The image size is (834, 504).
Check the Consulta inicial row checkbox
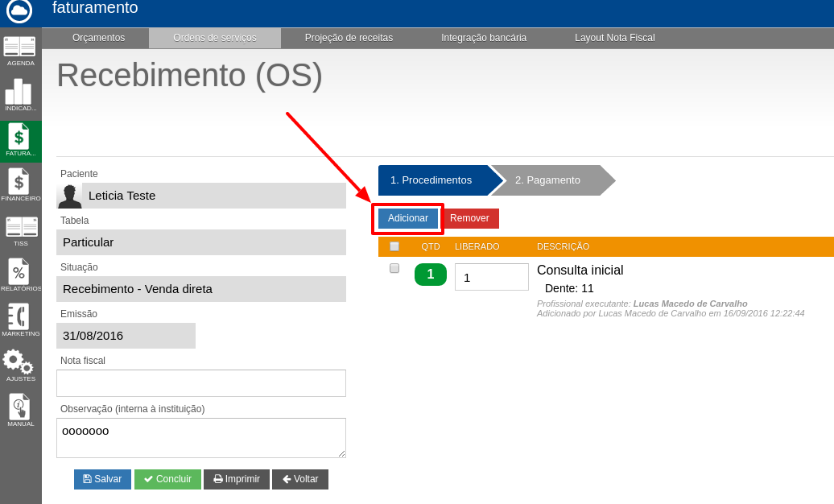394,268
